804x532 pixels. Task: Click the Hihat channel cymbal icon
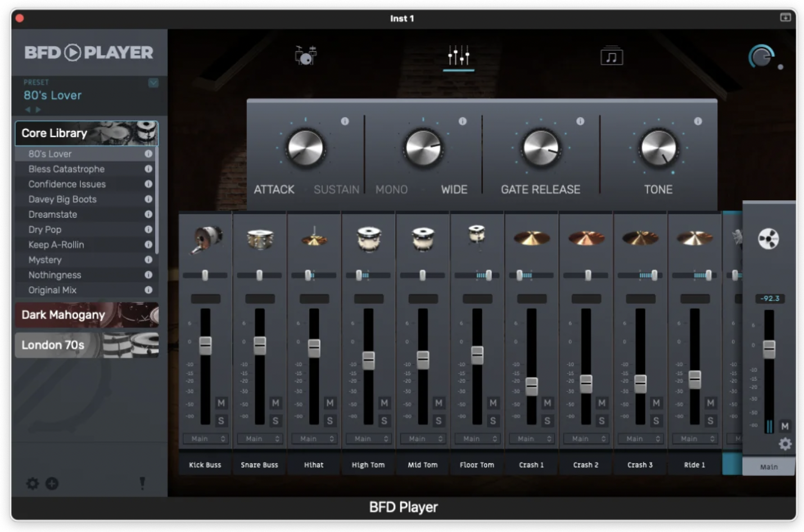tap(314, 238)
